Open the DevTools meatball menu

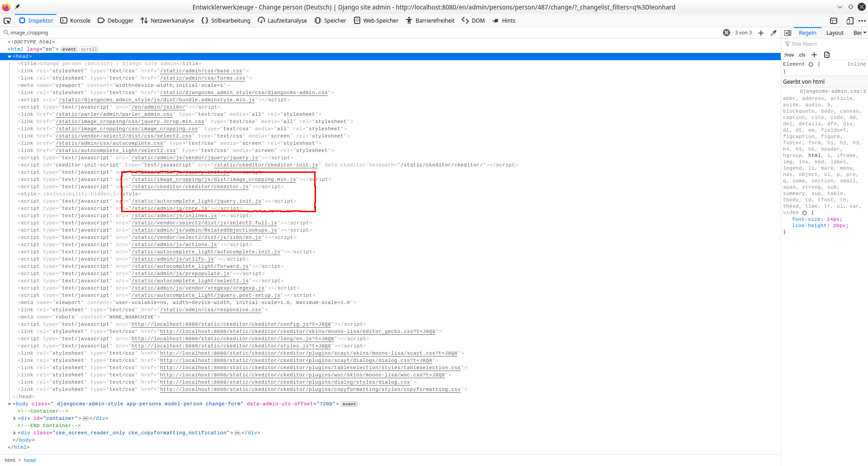[x=863, y=21]
